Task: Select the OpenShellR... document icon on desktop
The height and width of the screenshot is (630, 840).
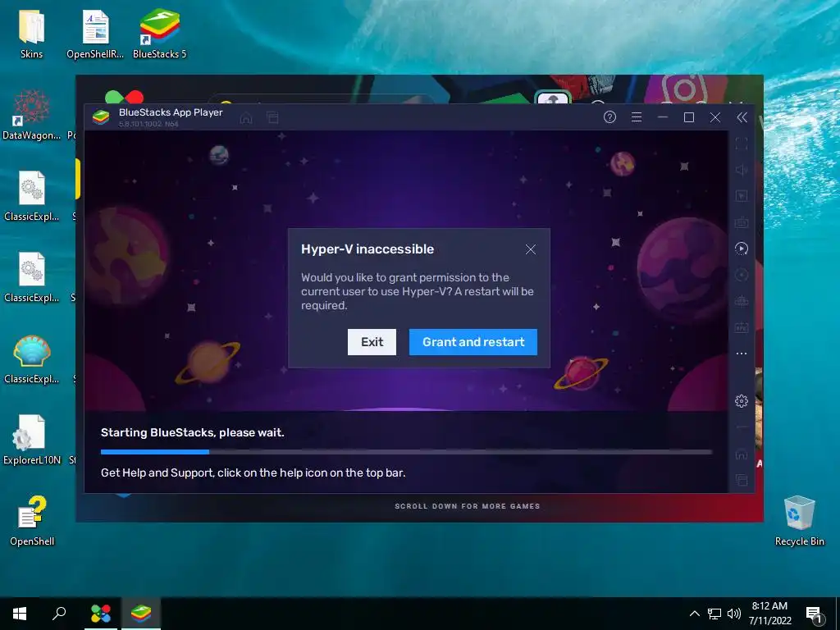Action: click(95, 34)
